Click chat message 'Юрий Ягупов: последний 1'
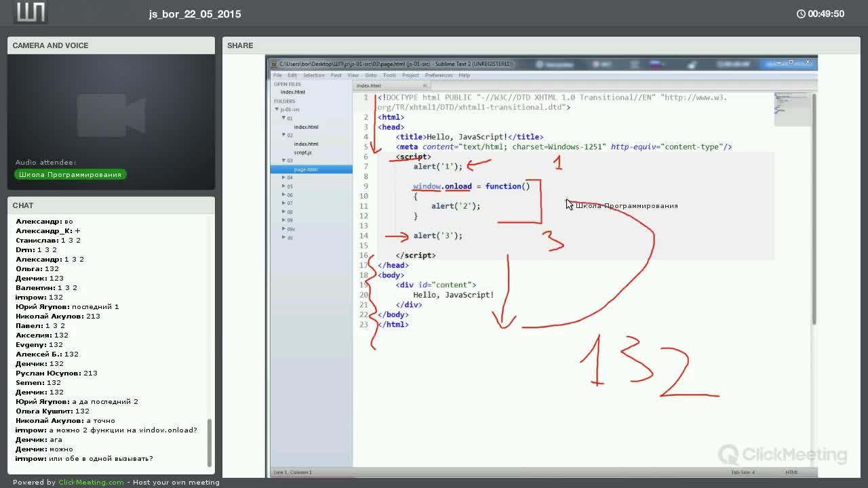868x488 pixels. click(x=67, y=306)
